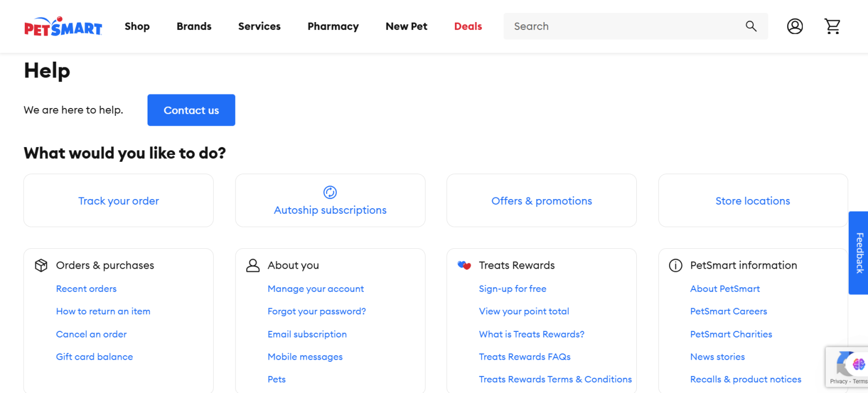The width and height of the screenshot is (868, 393).
Task: Open the user account icon
Action: click(x=795, y=26)
